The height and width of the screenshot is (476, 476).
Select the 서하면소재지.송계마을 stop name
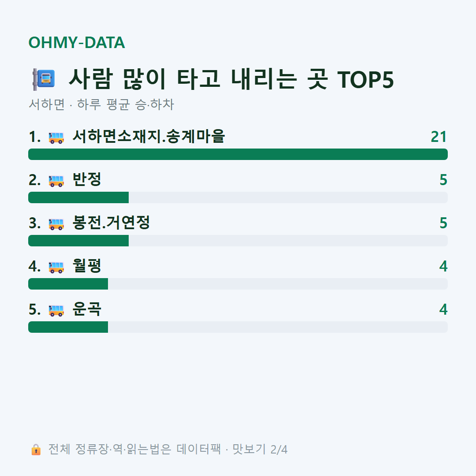[149, 136]
